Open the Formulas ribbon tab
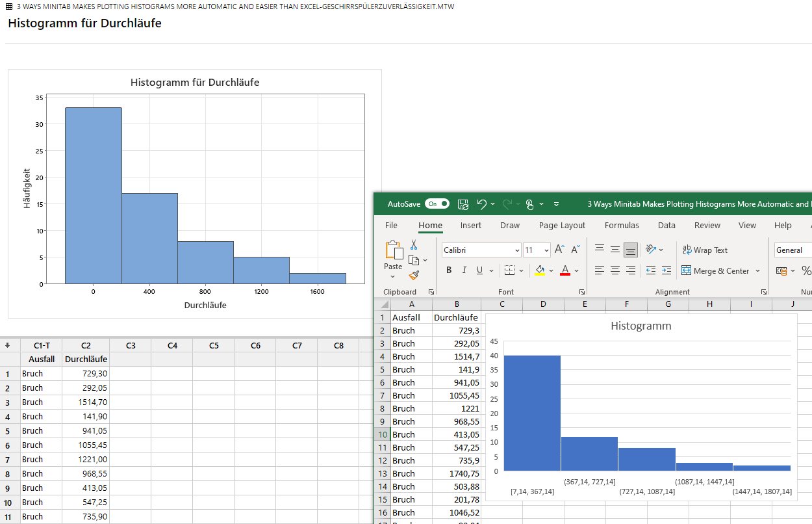Viewport: 812px width, 524px height. coord(622,225)
